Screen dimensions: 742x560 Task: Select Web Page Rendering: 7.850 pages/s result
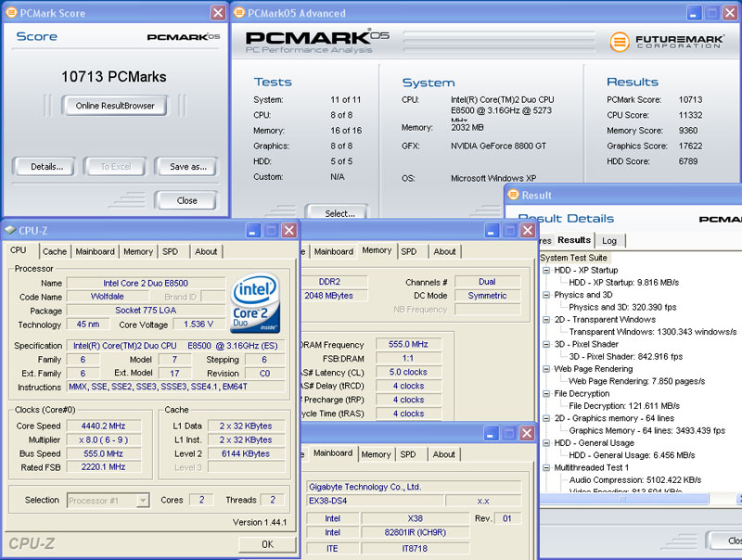tap(636, 381)
